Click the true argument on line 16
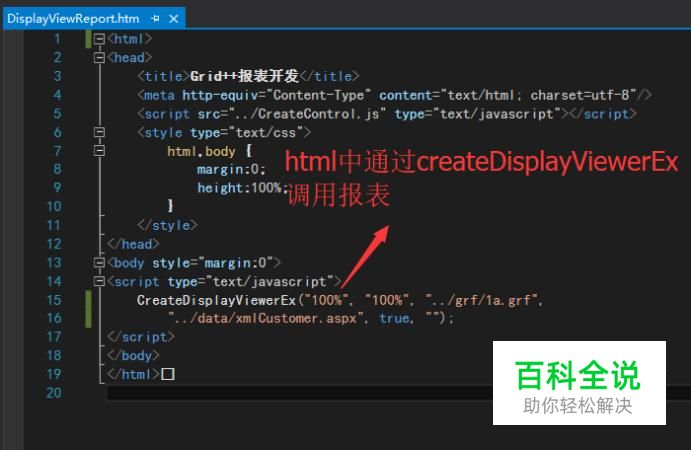 coord(394,319)
